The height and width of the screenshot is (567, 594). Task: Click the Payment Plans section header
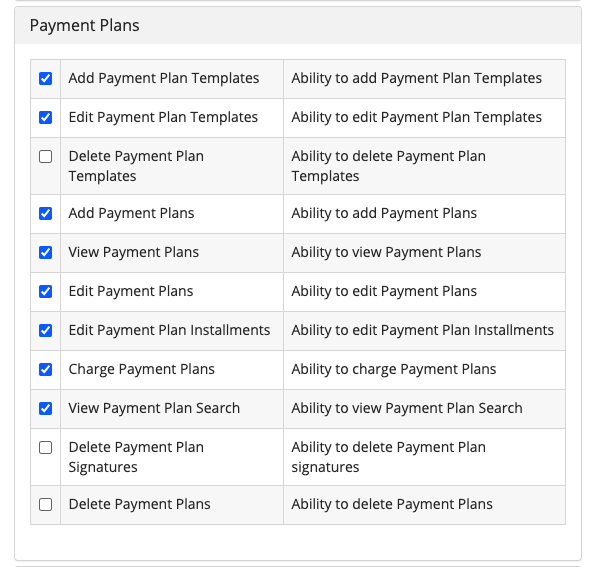tap(84, 26)
